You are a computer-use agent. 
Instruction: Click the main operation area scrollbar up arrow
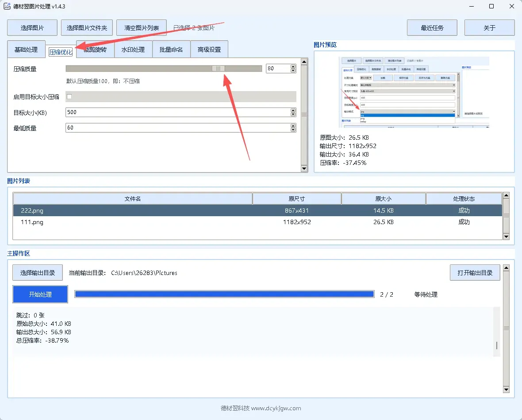[x=507, y=268]
